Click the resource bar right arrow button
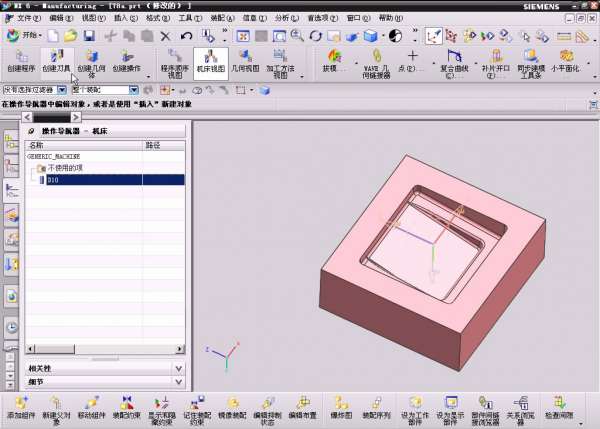This screenshot has width=600, height=429. pyautogui.click(x=76, y=117)
